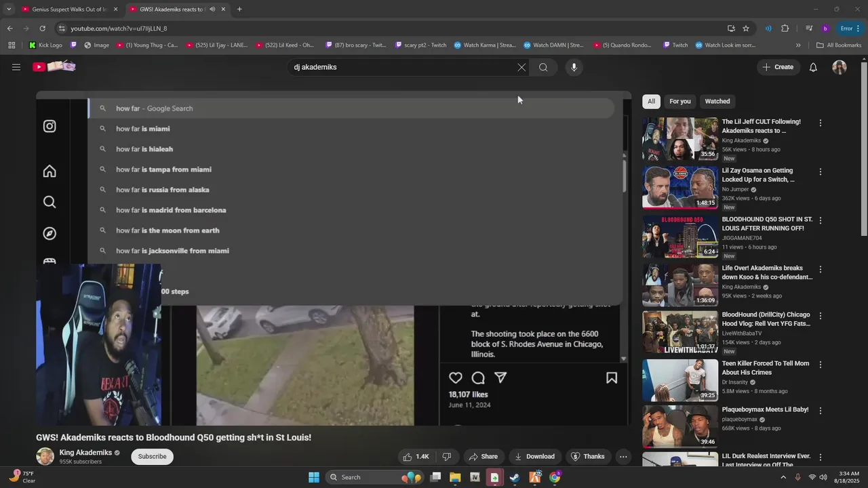Open the account avatar menu
The image size is (868, 488).
point(840,67)
